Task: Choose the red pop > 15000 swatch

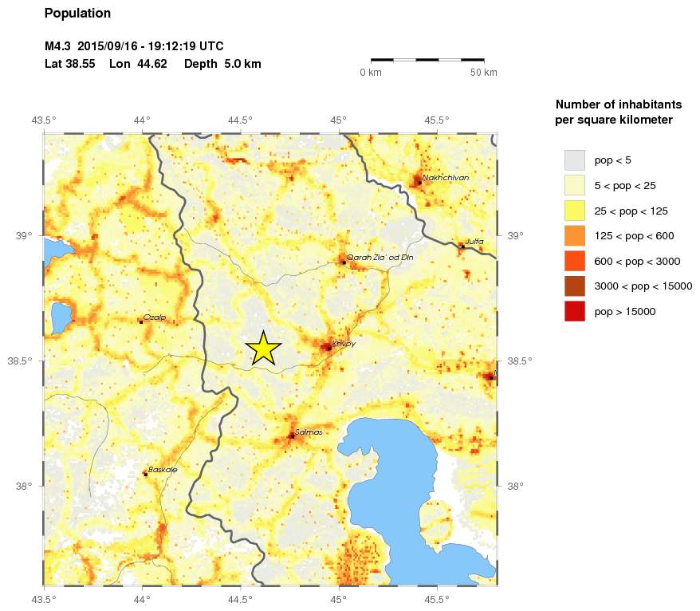Action: pos(575,311)
